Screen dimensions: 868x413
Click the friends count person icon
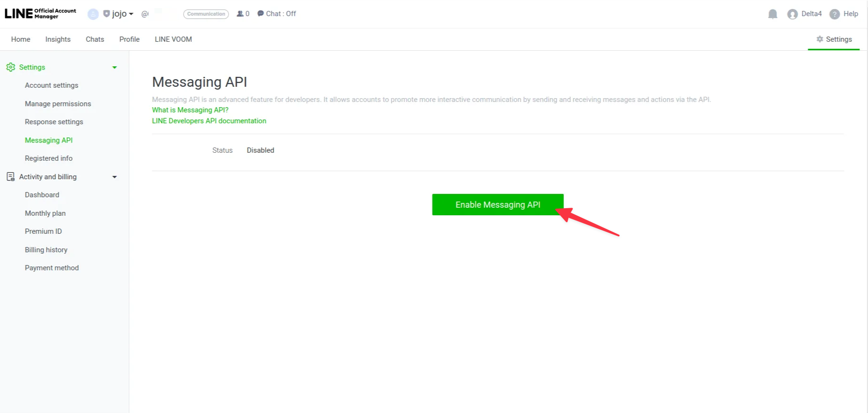click(240, 14)
